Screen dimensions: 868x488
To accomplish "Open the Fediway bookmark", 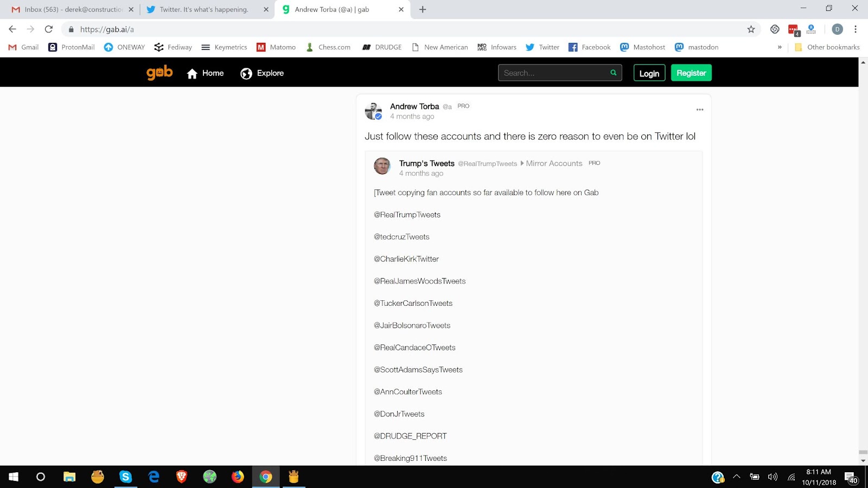I will point(173,47).
